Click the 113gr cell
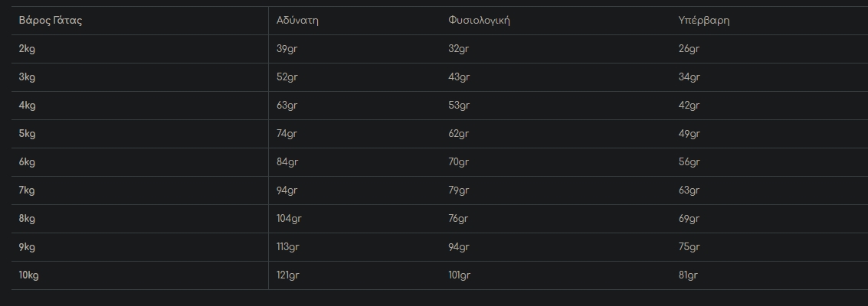The width and height of the screenshot is (868, 306). [288, 247]
